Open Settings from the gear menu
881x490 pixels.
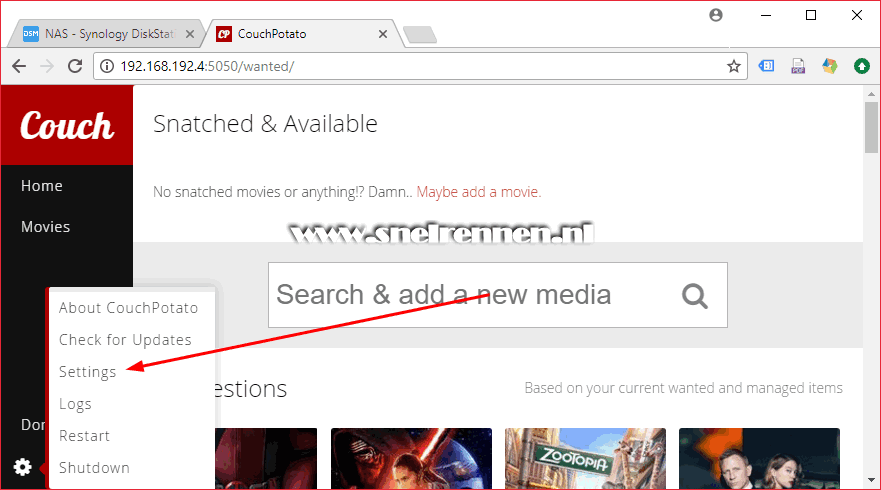[x=88, y=372]
